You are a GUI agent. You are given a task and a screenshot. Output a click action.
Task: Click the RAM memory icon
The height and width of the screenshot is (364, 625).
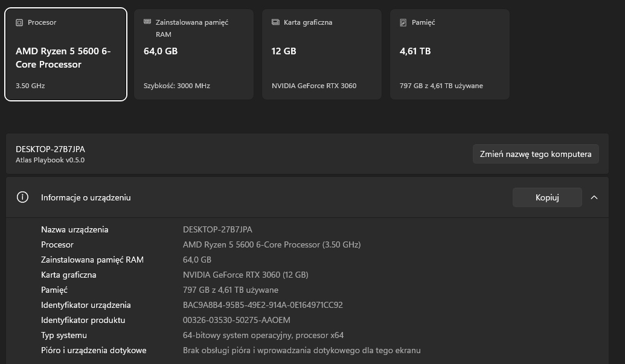(147, 22)
